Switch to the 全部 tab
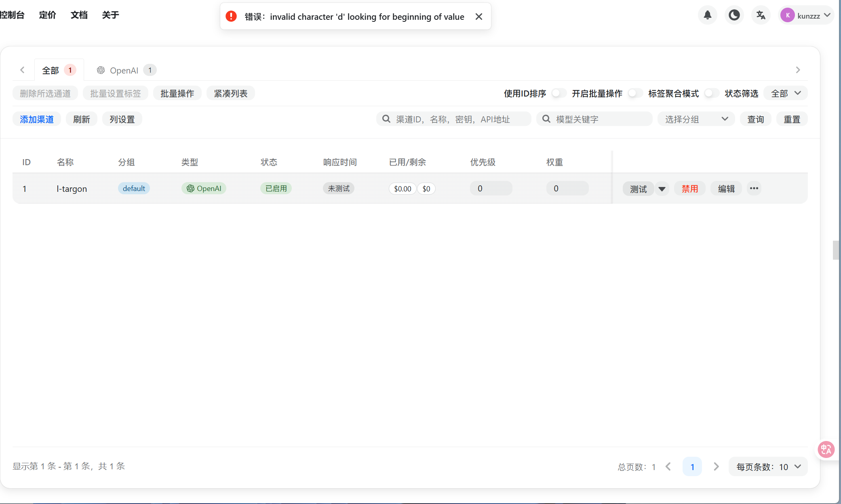The image size is (841, 504). [59, 70]
